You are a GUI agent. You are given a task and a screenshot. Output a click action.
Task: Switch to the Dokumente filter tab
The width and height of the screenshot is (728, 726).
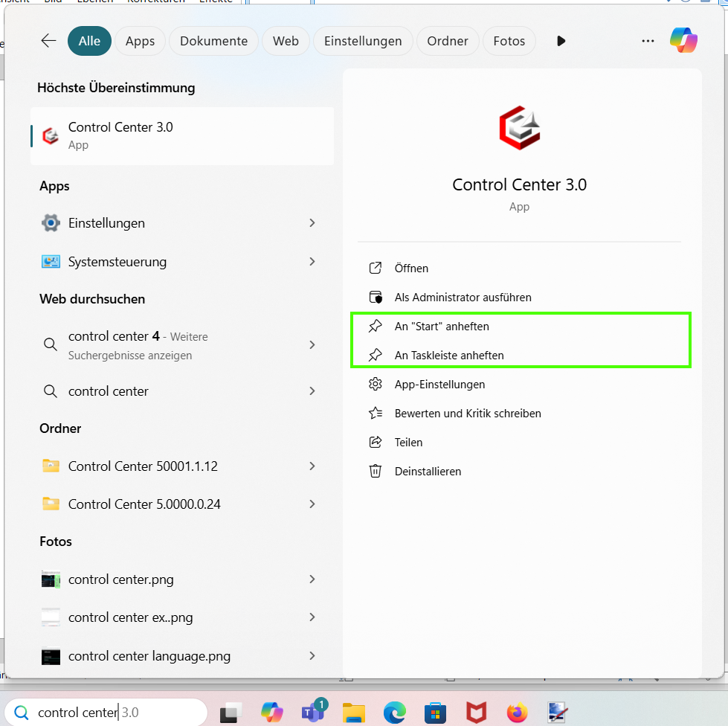[x=213, y=41]
